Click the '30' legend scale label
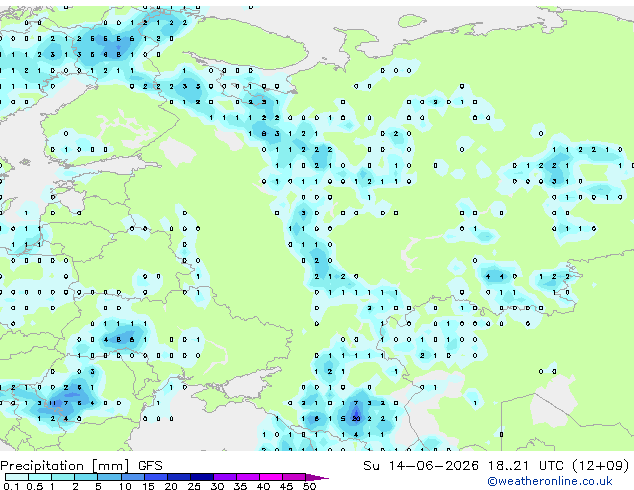 coord(217,486)
